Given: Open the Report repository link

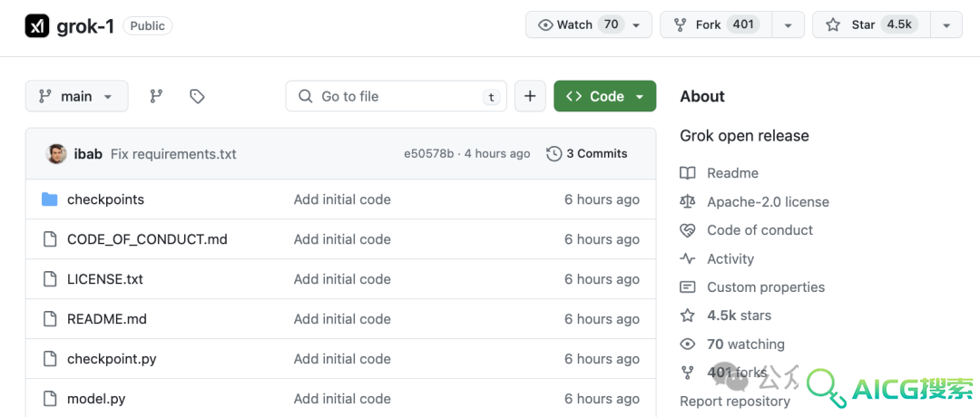Looking at the screenshot, I should [x=734, y=401].
